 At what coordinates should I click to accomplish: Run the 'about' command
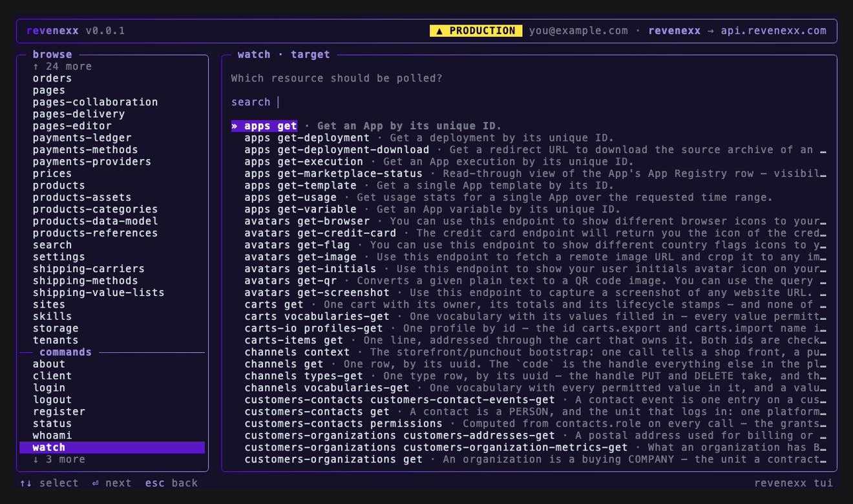tap(49, 364)
